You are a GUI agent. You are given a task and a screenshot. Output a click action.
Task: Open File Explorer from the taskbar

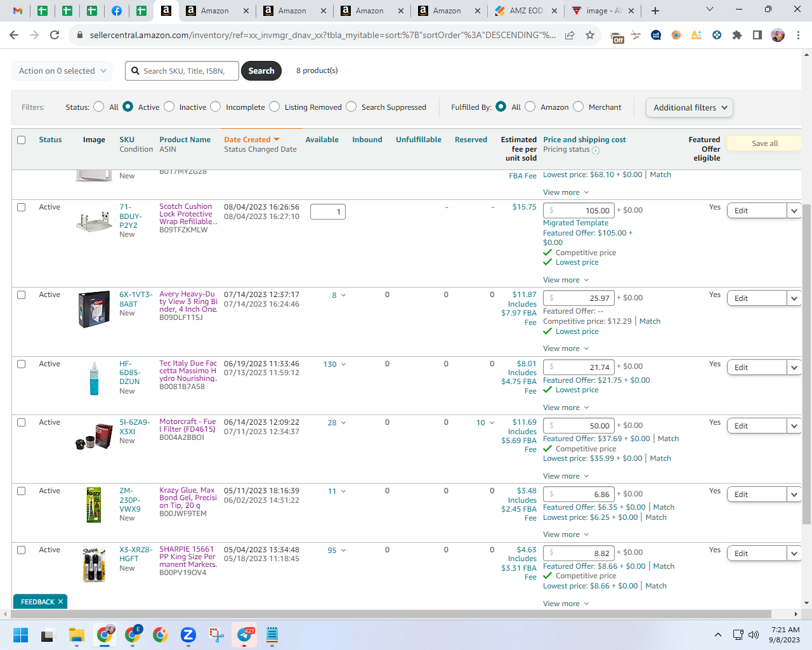[x=77, y=635]
